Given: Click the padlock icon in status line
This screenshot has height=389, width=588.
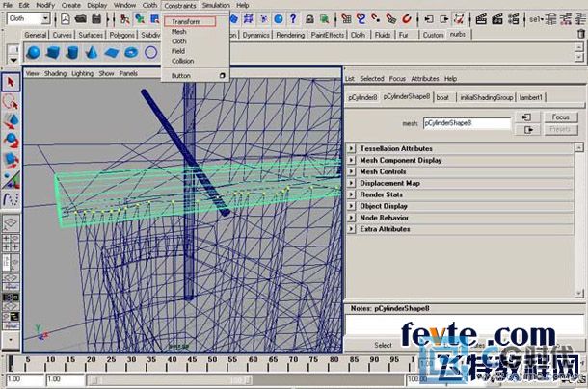Looking at the screenshot, I should tap(309, 18).
